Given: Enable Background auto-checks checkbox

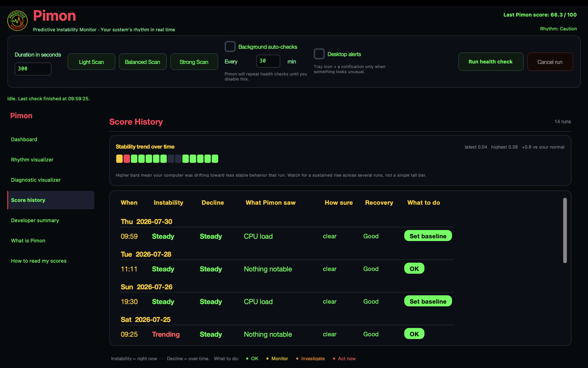Looking at the screenshot, I should pyautogui.click(x=230, y=46).
